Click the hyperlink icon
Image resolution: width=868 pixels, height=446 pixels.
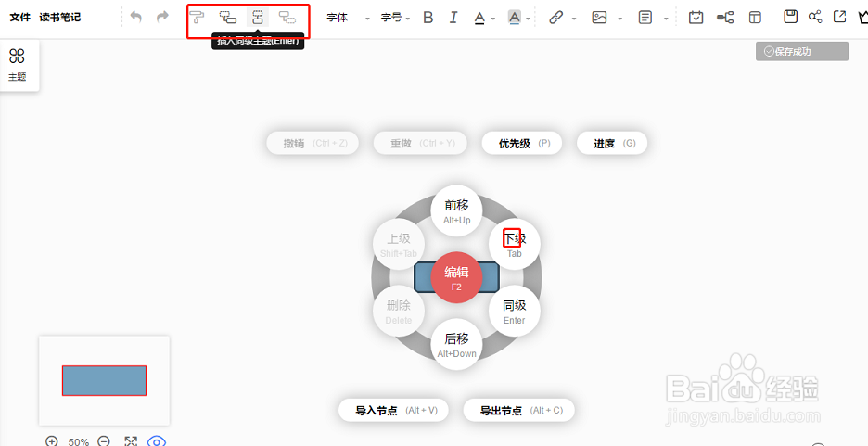(555, 18)
